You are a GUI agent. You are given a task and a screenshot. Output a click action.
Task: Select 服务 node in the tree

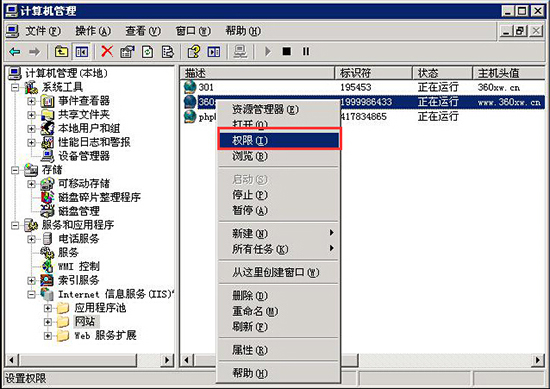68,253
